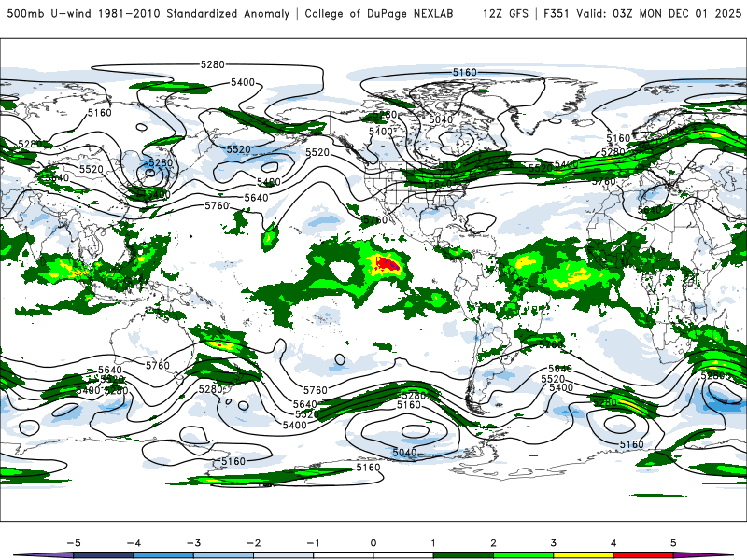Click the colorbar tick label '5'
The width and height of the screenshot is (747, 560).
(x=673, y=543)
